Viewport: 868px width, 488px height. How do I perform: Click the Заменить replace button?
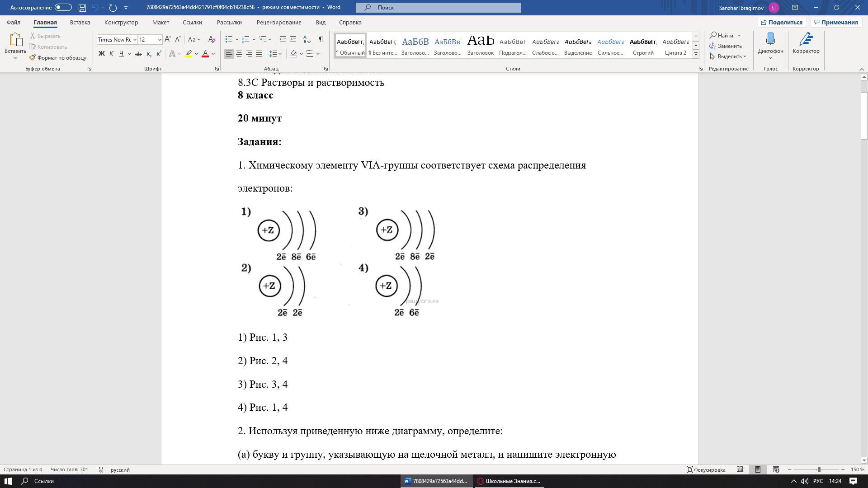pos(726,46)
